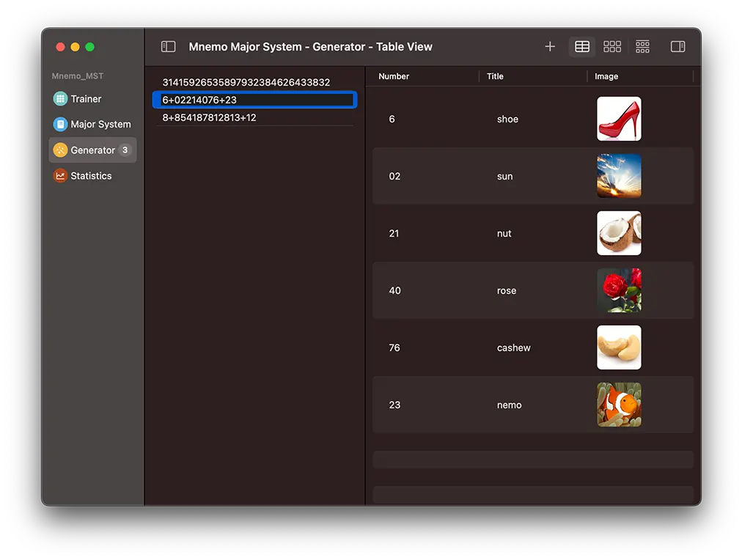
Task: Click the nemo clownfish thumbnail
Action: click(x=619, y=404)
